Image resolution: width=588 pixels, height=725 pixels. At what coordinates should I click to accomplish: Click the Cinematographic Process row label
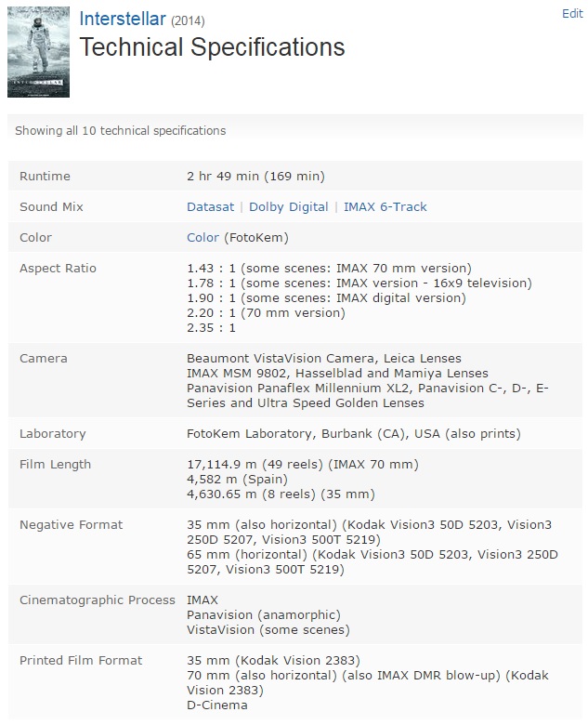pos(98,600)
